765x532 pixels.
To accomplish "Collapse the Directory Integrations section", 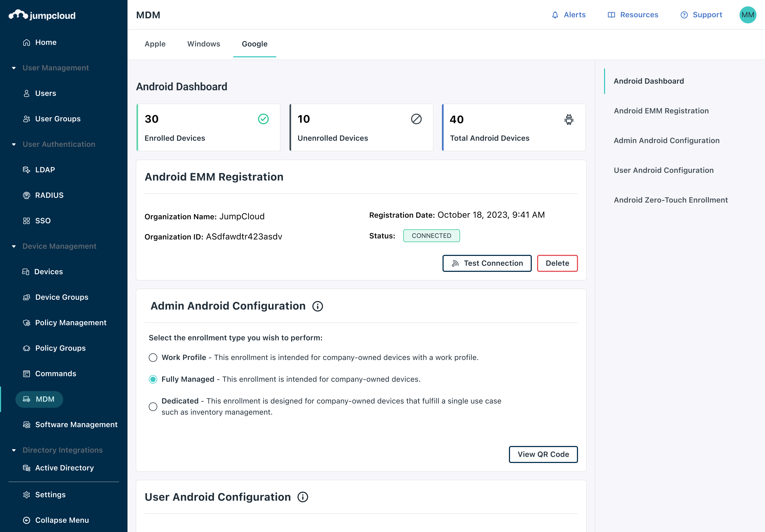I will click(14, 450).
